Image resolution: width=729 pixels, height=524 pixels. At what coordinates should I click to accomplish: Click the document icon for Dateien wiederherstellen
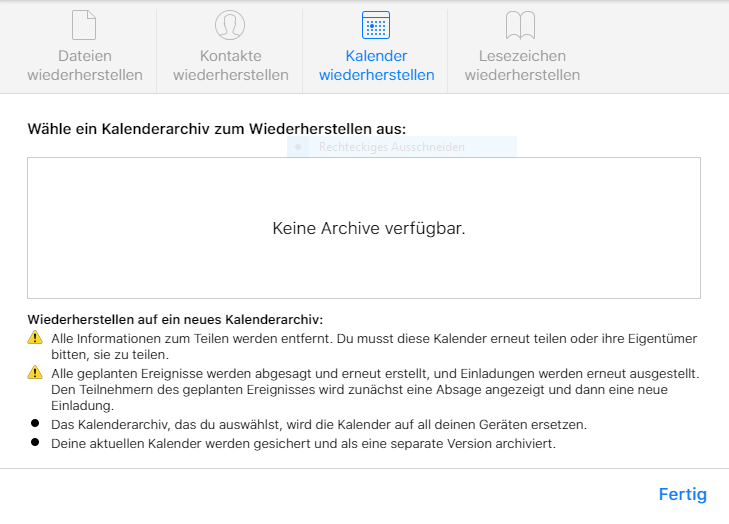point(85,25)
